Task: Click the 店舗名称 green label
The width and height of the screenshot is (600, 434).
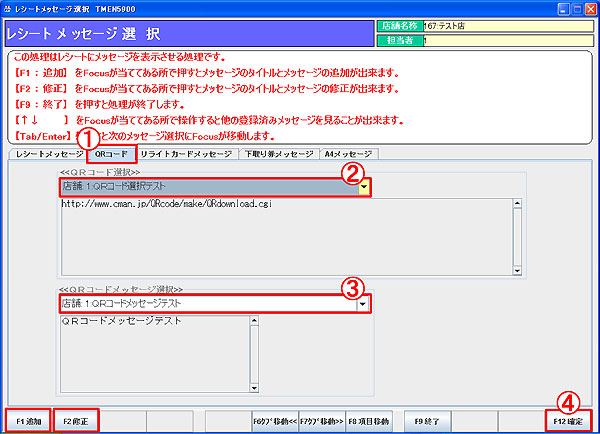Action: [400, 26]
